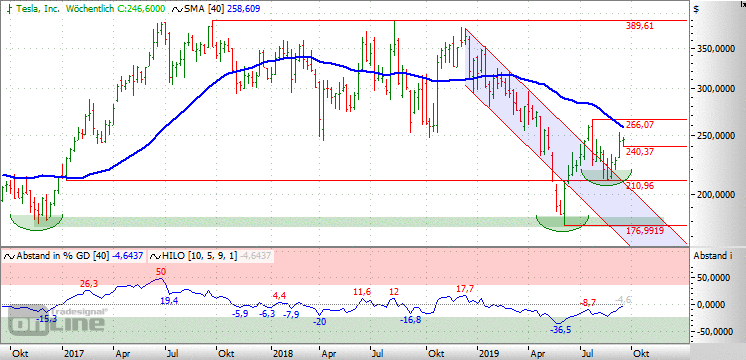Click the line icon before SMA [40]
This screenshot has width=746, height=360.
(177, 9)
